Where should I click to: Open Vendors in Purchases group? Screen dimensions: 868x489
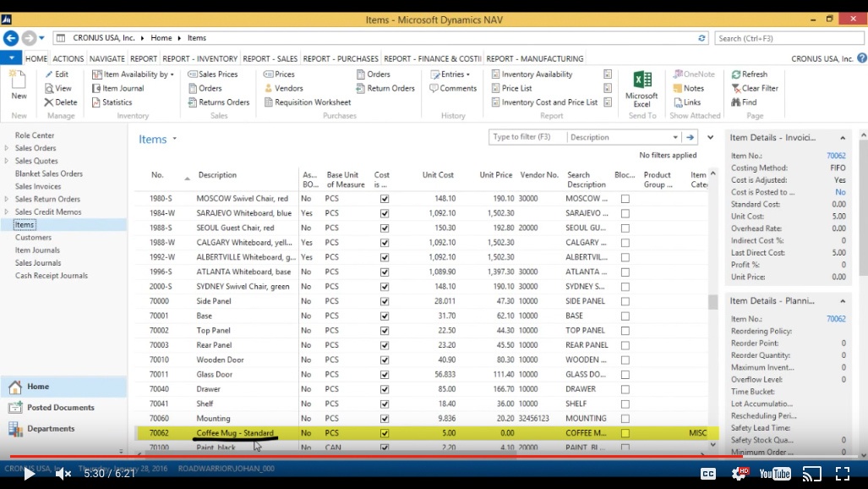[x=283, y=88]
